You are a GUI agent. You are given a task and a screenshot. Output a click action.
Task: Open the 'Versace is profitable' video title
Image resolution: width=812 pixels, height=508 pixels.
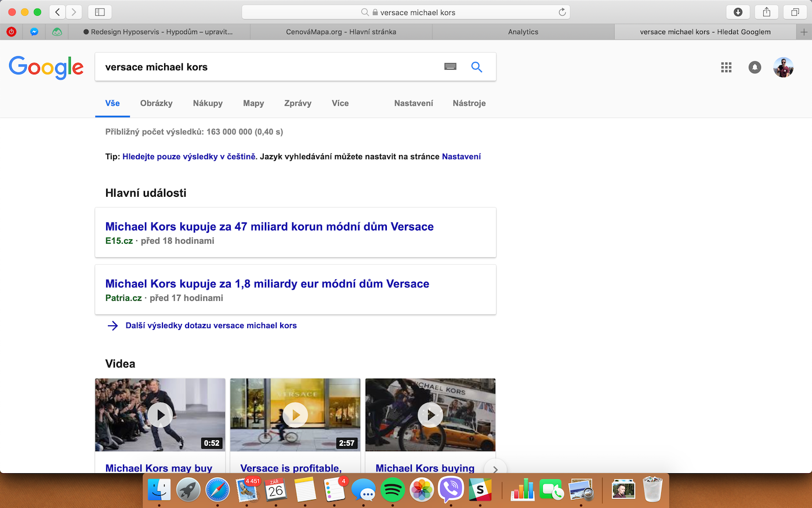[x=291, y=468]
